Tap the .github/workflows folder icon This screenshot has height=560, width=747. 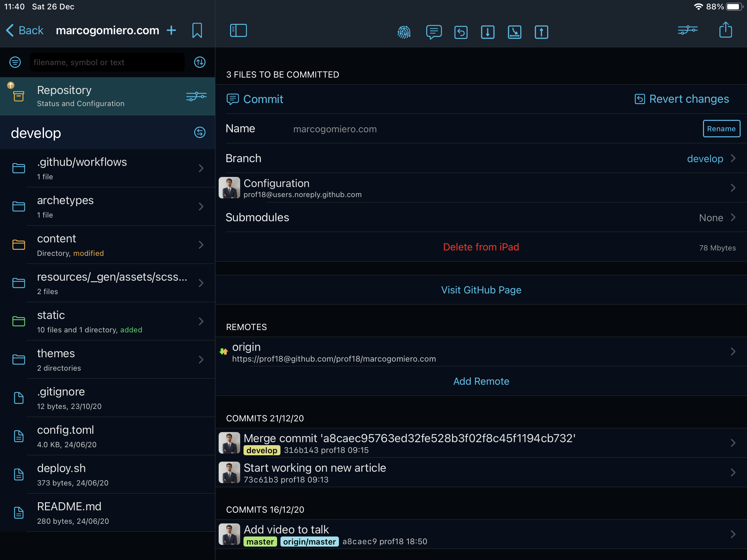coord(18,168)
